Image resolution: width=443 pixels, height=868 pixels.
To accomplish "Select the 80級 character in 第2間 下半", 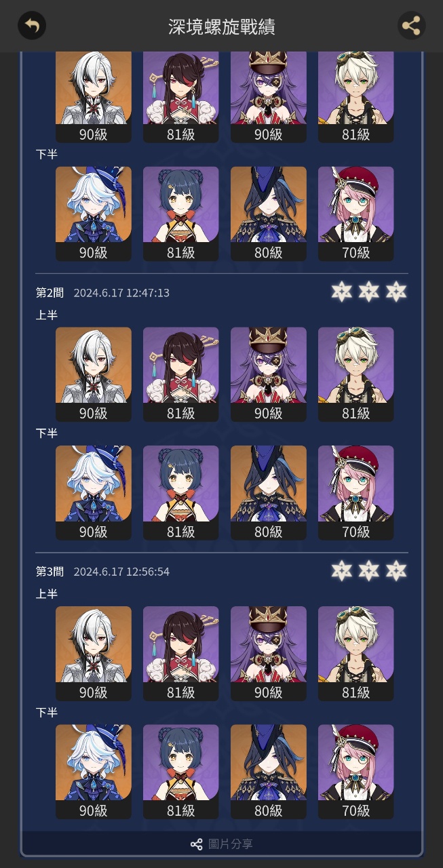I will (269, 492).
